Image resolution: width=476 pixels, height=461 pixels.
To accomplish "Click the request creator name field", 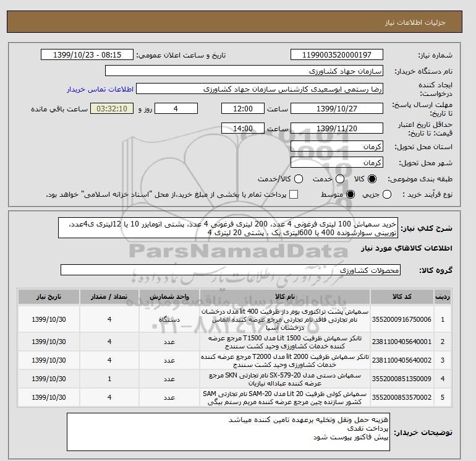I will click(260, 89).
